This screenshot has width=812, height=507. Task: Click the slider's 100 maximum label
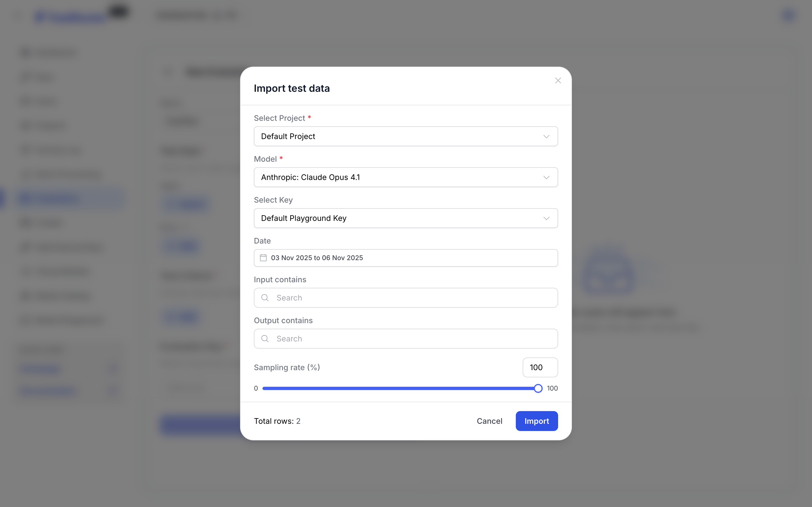(552, 388)
